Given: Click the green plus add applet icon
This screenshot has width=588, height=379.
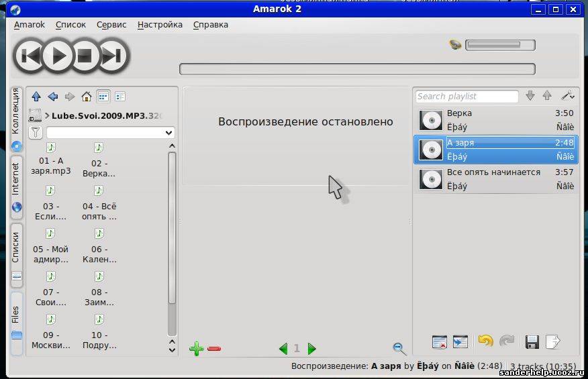Looking at the screenshot, I should point(197,349).
